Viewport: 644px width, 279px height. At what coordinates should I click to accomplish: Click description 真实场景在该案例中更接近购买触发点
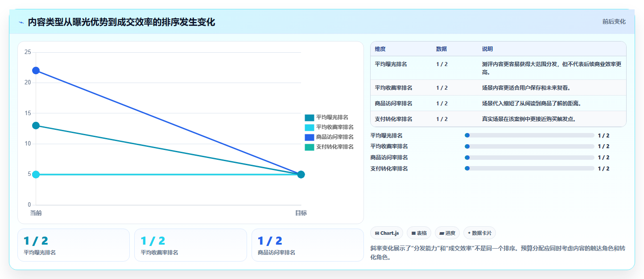[x=529, y=119]
